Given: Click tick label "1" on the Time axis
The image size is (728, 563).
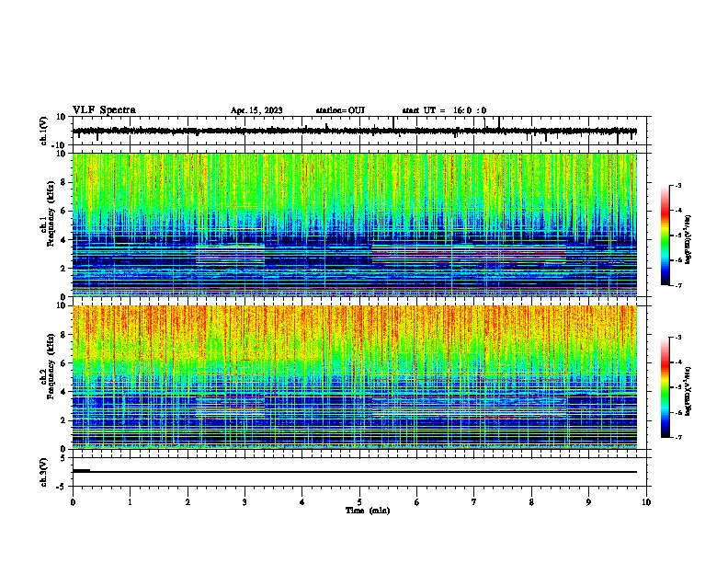Looking at the screenshot, I should [130, 502].
